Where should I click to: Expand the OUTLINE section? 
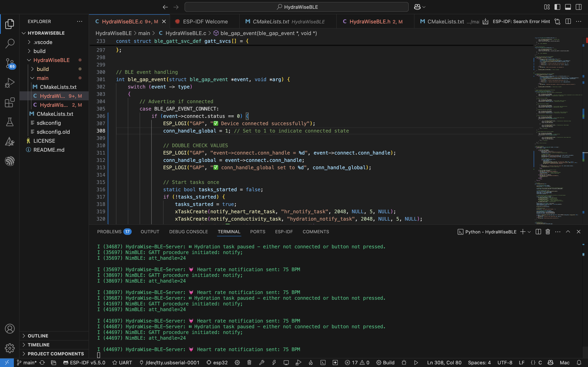(x=38, y=336)
